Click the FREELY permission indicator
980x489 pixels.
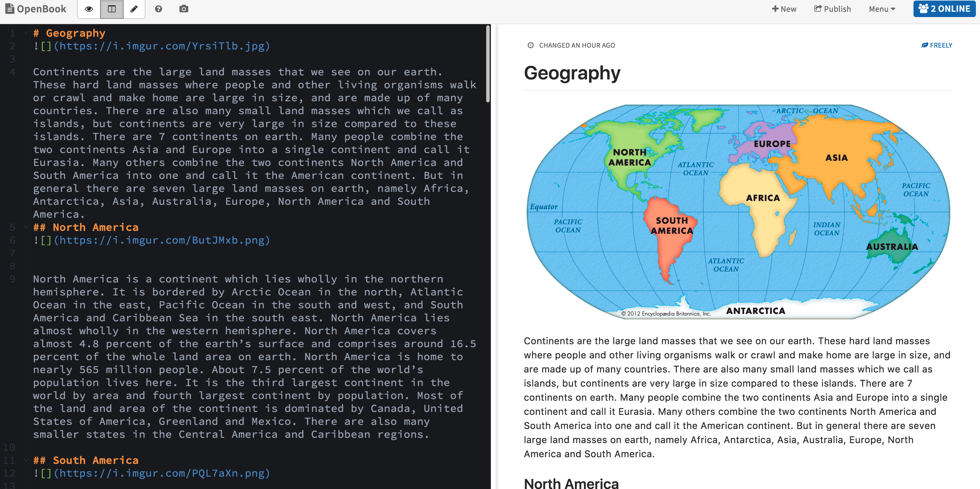(x=937, y=45)
